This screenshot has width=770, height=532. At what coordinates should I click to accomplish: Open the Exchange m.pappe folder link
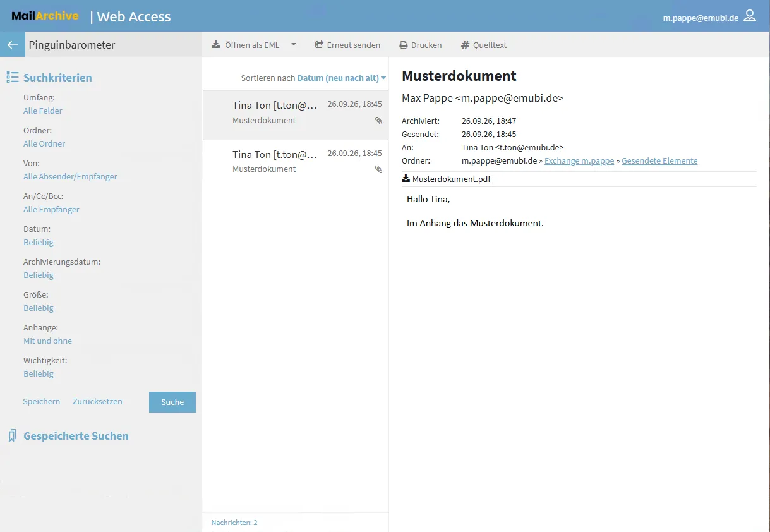pos(579,160)
